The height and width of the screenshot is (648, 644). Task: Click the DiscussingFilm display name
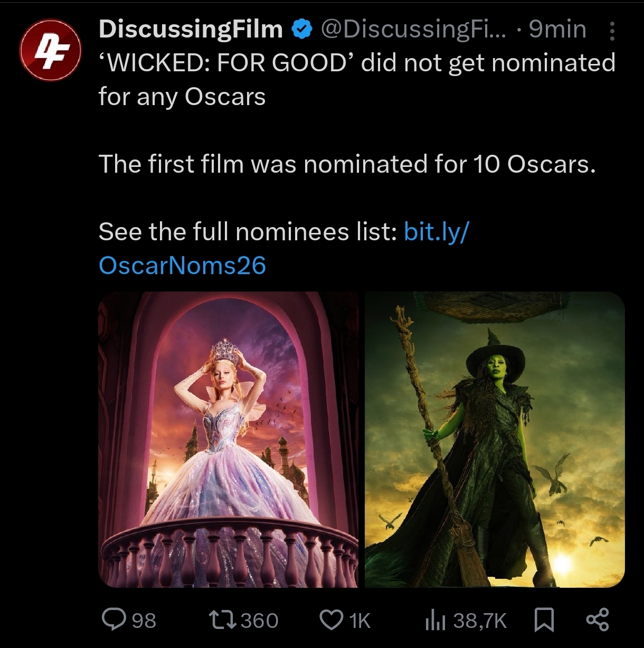pyautogui.click(x=191, y=29)
